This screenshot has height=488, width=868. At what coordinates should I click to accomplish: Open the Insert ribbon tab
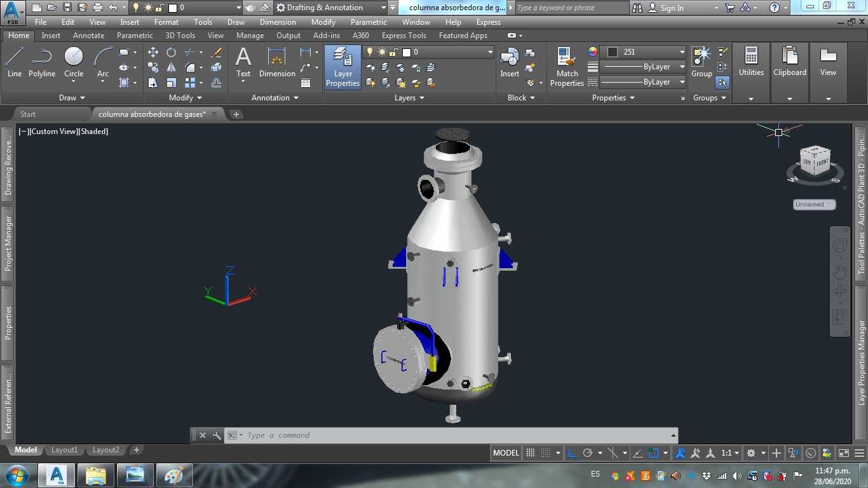coord(51,36)
